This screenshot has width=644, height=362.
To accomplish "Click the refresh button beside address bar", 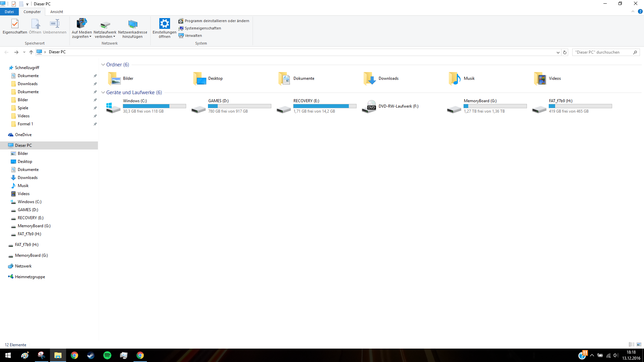I will coord(565,52).
